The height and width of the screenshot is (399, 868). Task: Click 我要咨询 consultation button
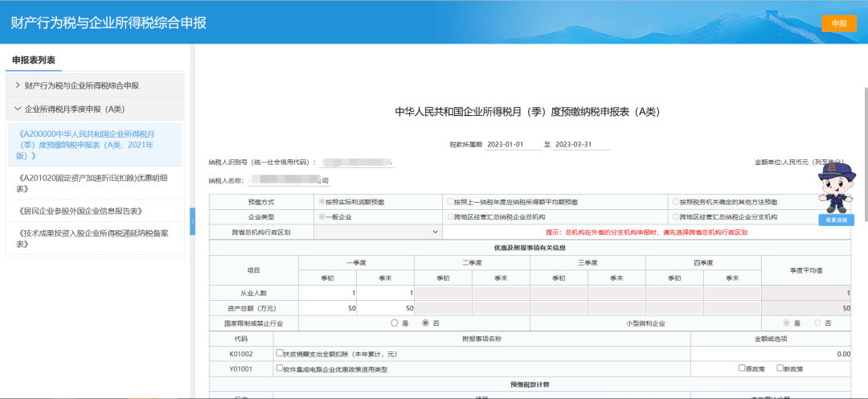click(836, 220)
